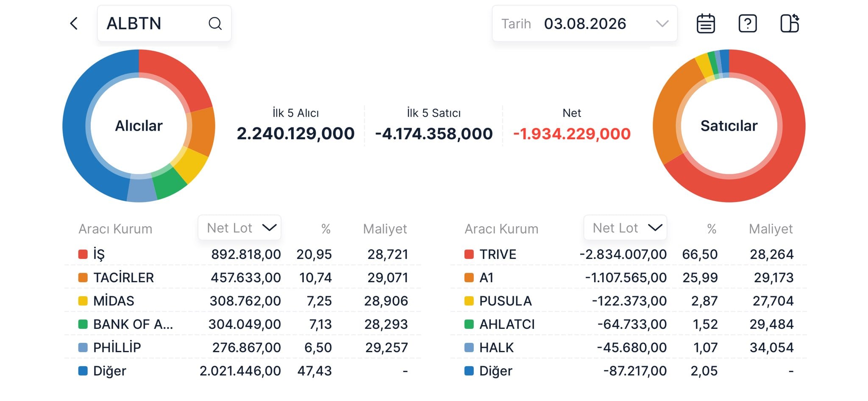
Task: Select the TACİRLER buyer row
Action: pyautogui.click(x=243, y=278)
